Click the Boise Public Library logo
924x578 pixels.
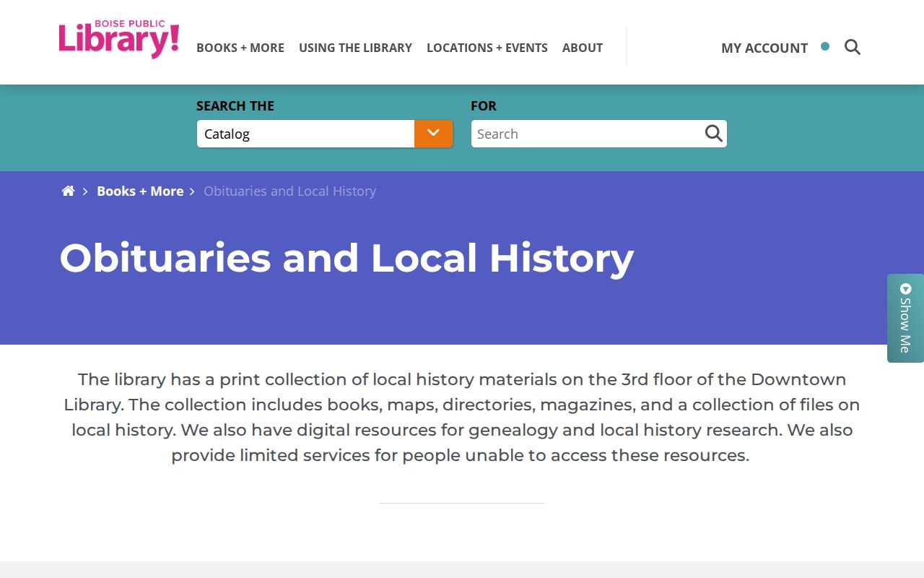pyautogui.click(x=119, y=39)
